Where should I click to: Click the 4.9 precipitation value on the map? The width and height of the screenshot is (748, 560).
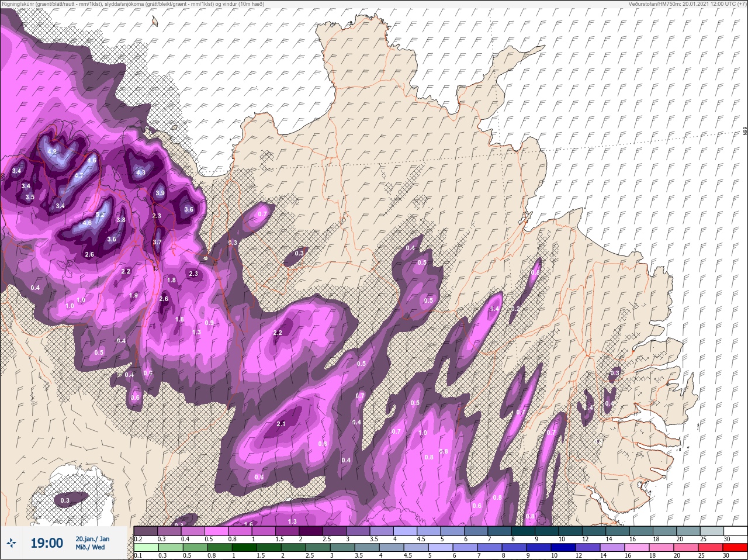click(51, 152)
